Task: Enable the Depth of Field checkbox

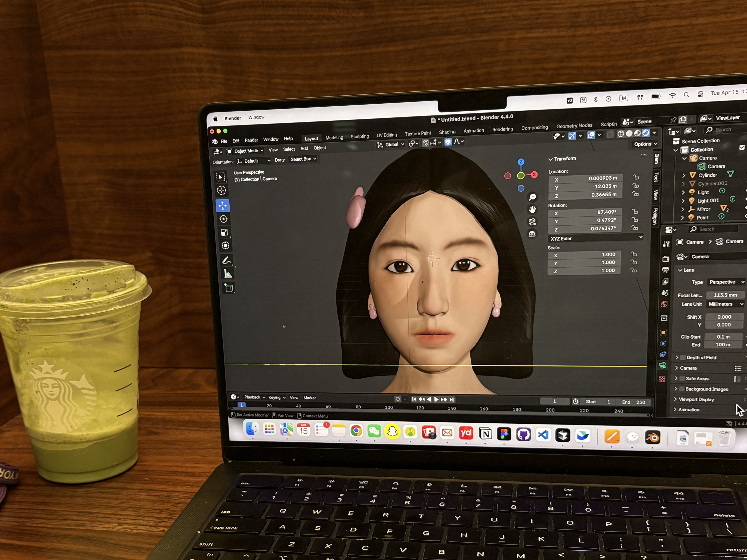Action: coord(683,358)
